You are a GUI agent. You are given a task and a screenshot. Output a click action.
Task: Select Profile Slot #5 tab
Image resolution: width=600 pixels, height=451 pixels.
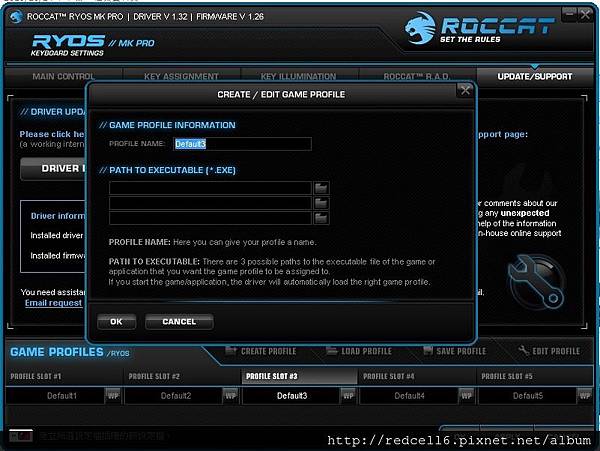pos(535,376)
